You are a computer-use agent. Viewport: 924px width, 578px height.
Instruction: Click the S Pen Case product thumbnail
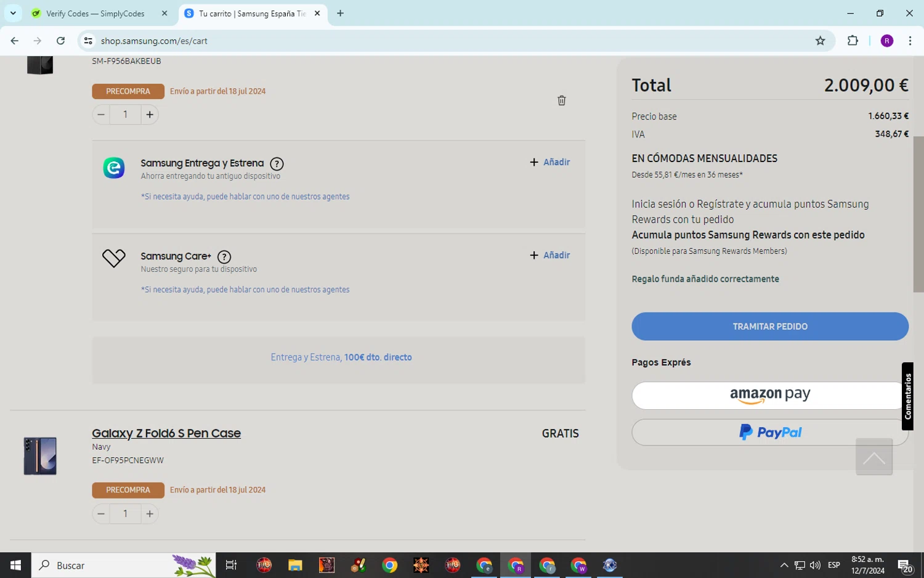(x=40, y=456)
